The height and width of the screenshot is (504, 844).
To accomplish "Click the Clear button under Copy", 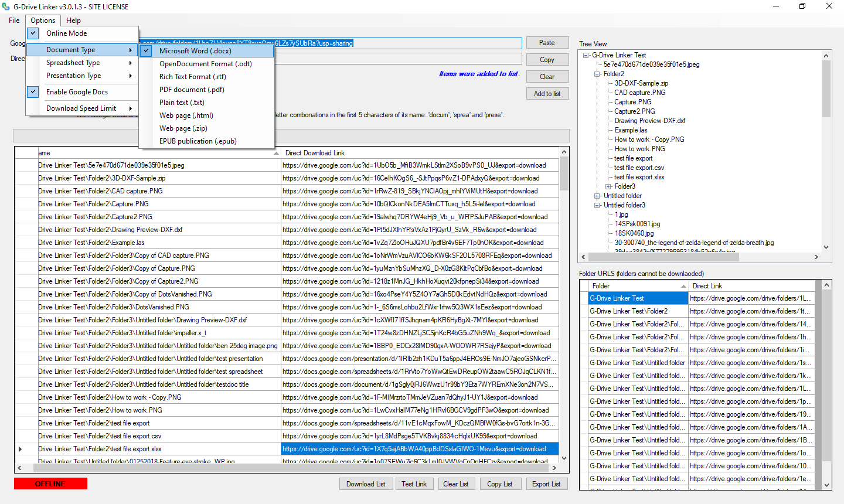I will pyautogui.click(x=547, y=77).
